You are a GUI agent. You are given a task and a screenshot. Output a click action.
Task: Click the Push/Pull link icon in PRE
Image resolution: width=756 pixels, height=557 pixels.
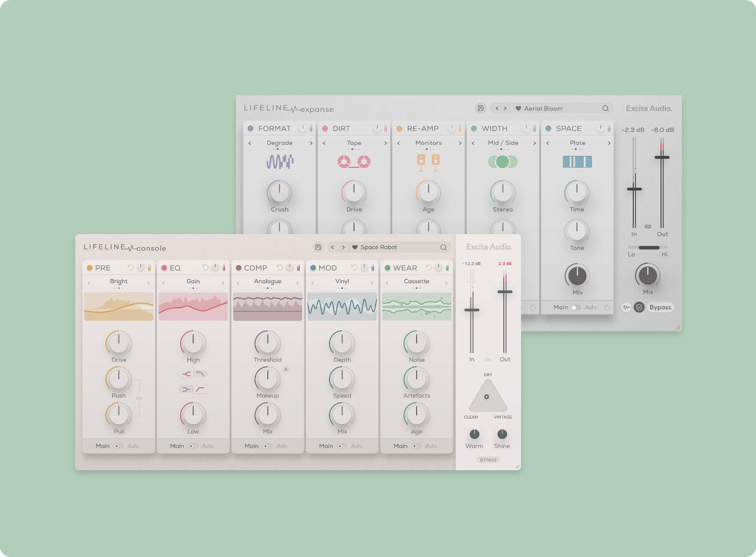(x=139, y=398)
